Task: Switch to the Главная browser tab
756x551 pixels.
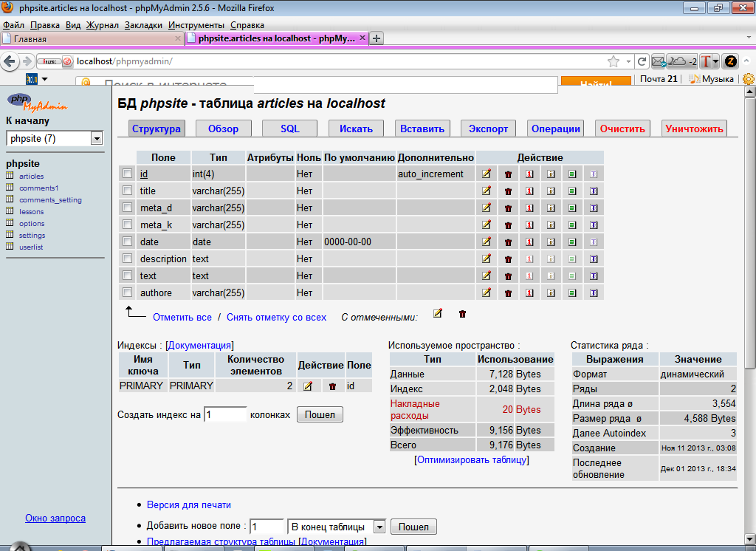Action: click(92, 38)
